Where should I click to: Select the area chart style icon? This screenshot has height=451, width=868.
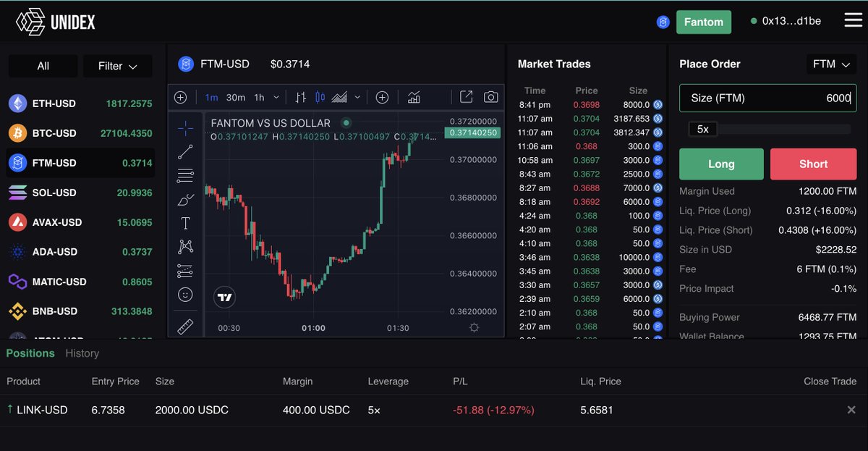pyautogui.click(x=339, y=97)
